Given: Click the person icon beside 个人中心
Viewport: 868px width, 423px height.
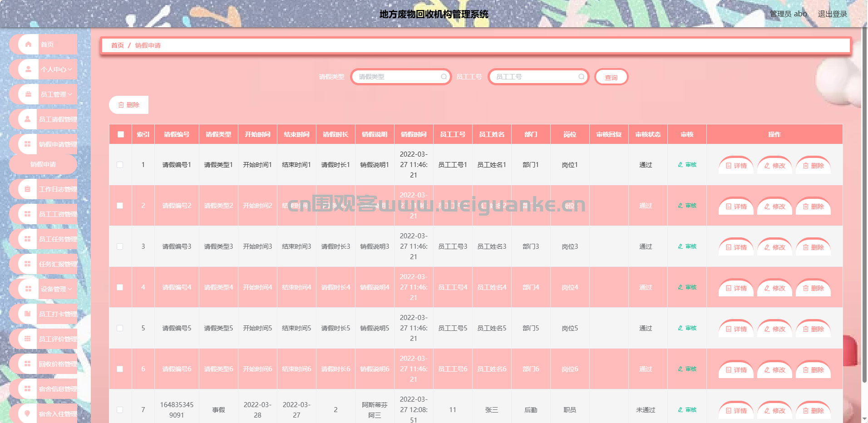Looking at the screenshot, I should click(28, 69).
